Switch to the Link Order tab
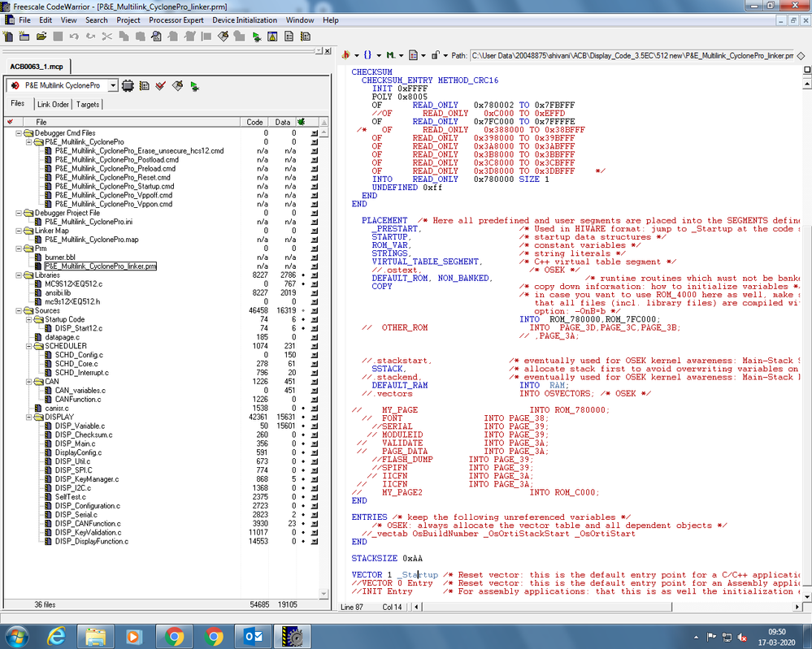 click(x=53, y=104)
